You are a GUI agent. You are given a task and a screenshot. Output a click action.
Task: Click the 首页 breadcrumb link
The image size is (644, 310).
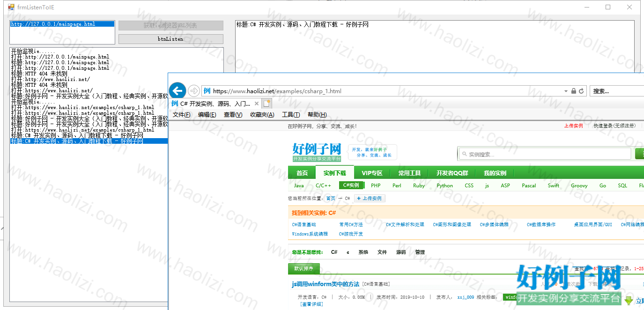(x=331, y=199)
